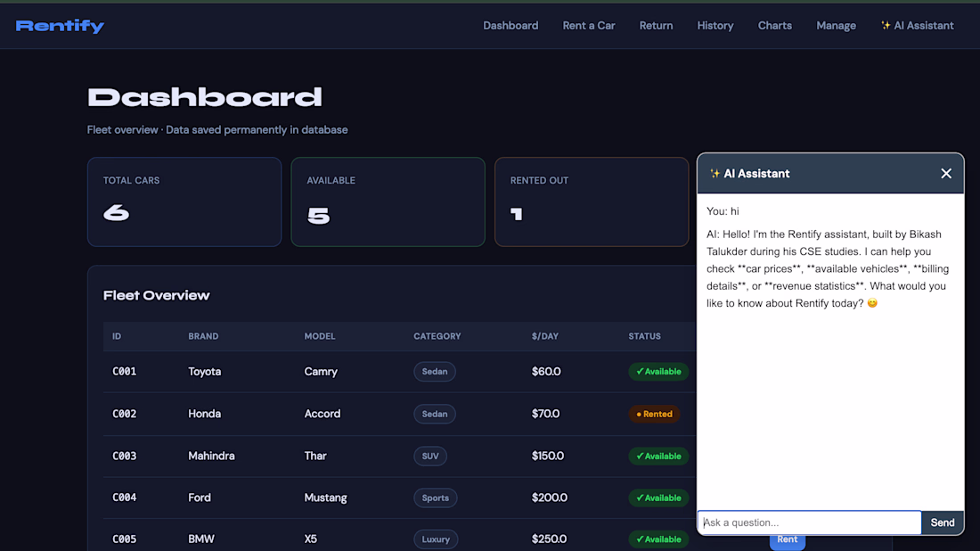Click the blue Rent button for BMW X5
This screenshot has height=551, width=980.
pyautogui.click(x=787, y=539)
